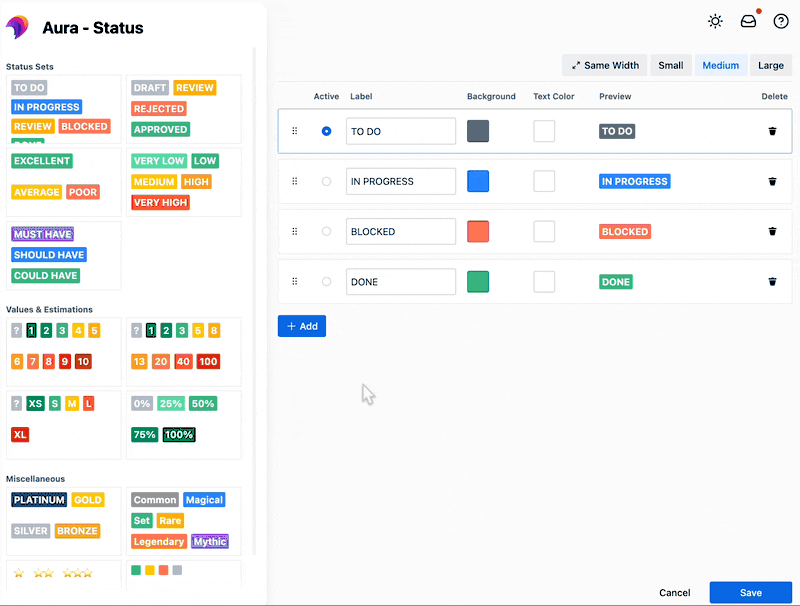
Task: Set IN PROGRESS as the active status
Action: click(324, 181)
